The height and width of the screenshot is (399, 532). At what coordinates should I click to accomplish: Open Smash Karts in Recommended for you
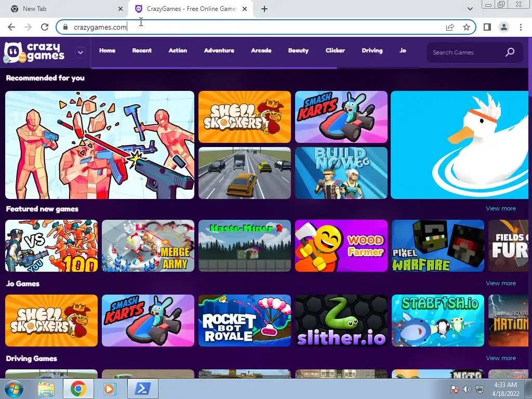pyautogui.click(x=341, y=117)
